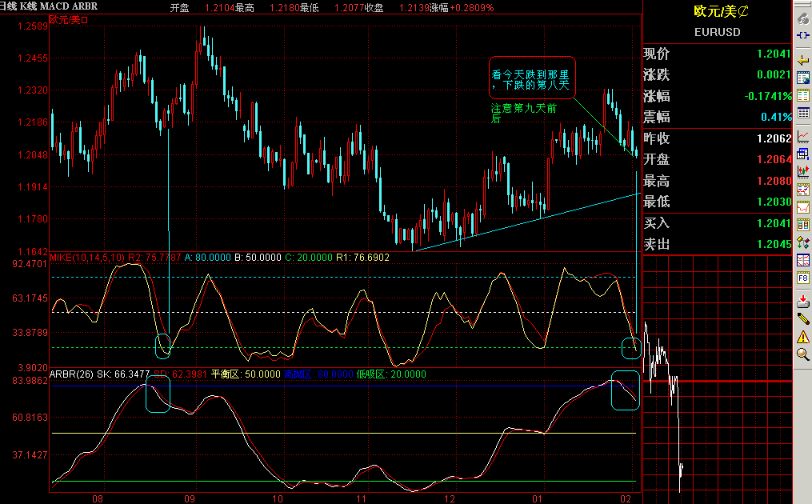Viewport: 812px width, 504px height.
Task: Click the curly-brace bracket icon near top
Action: [x=802, y=35]
